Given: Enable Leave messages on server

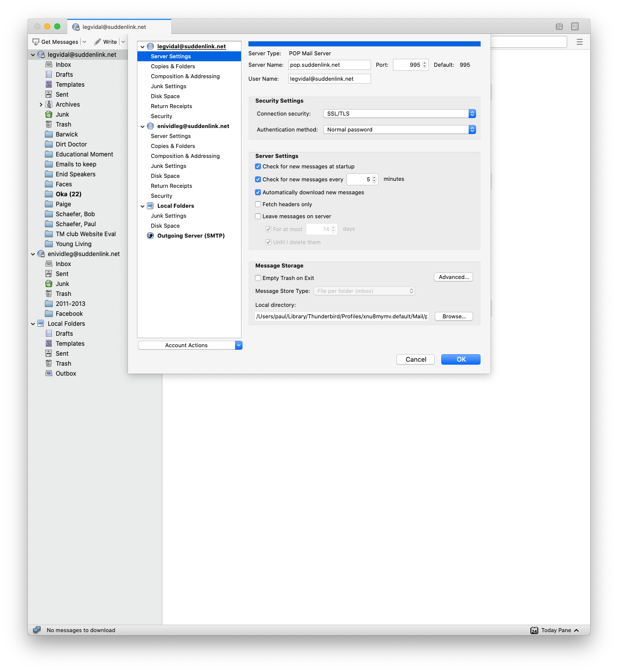Looking at the screenshot, I should [258, 216].
